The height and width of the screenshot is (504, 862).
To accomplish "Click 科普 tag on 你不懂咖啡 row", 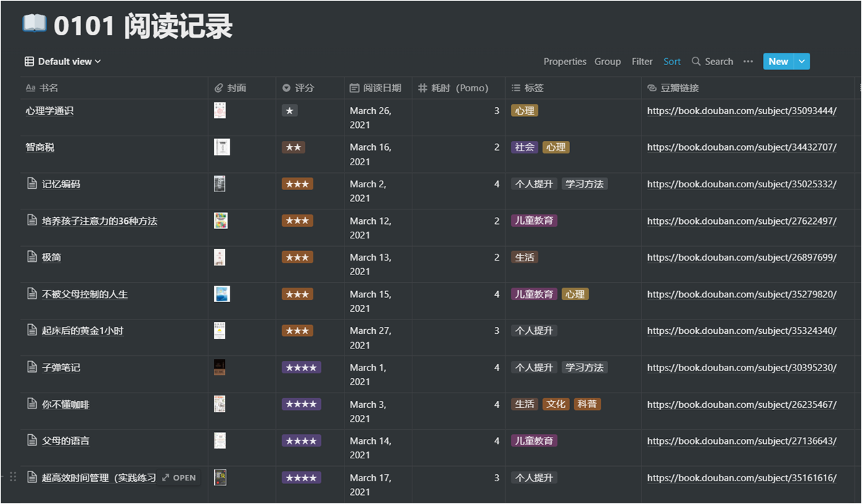I will click(587, 404).
